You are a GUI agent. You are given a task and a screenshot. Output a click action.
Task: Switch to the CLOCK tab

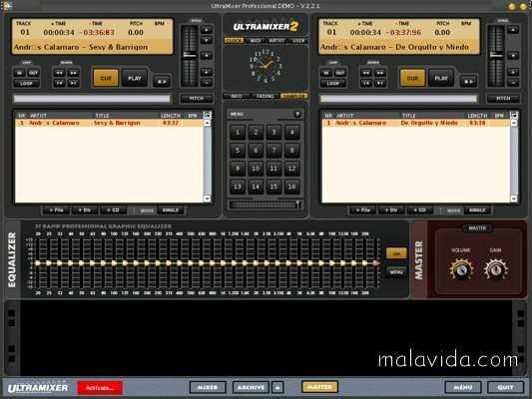234,41
